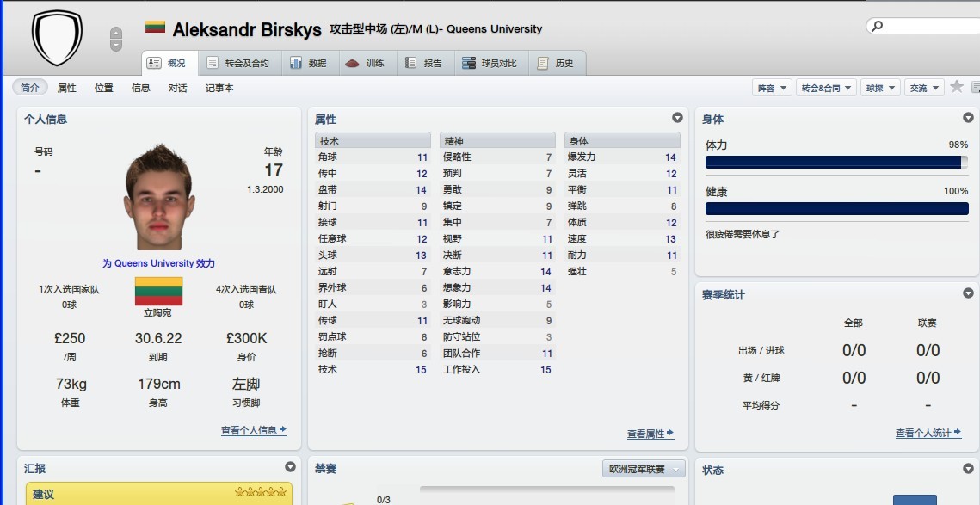
Task: Click the 训练 tab football icon
Action: click(352, 63)
